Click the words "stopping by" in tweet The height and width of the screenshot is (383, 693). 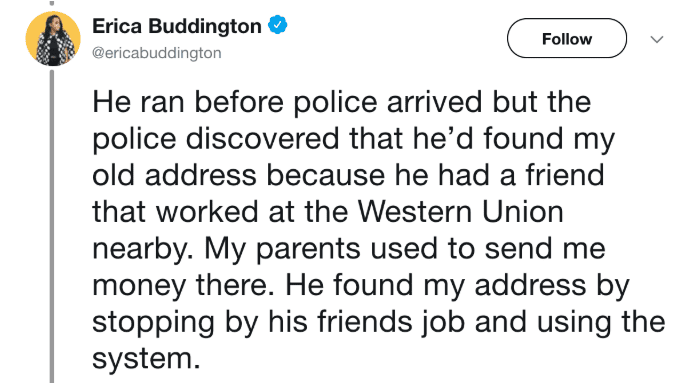click(175, 323)
